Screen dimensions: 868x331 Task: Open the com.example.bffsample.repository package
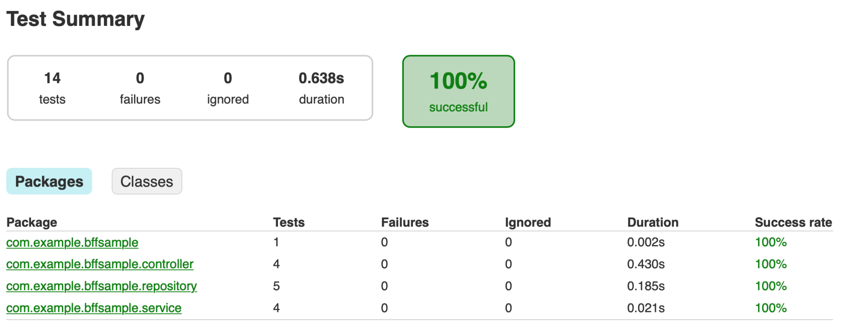(102, 286)
